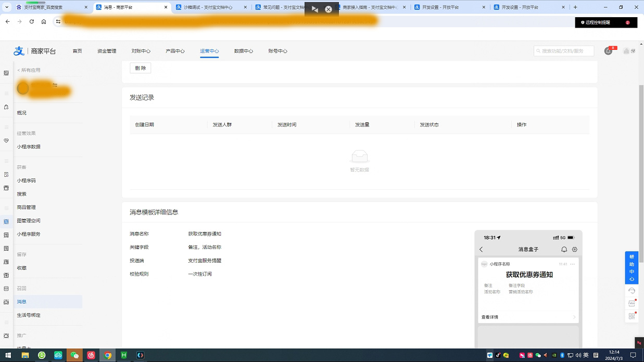Click the topmost icon in left icon rail

6,73
